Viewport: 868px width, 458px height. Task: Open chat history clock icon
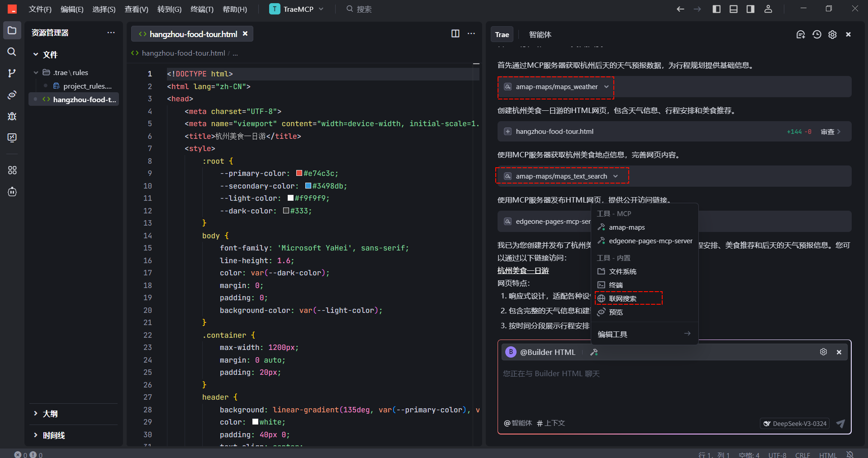click(x=816, y=34)
